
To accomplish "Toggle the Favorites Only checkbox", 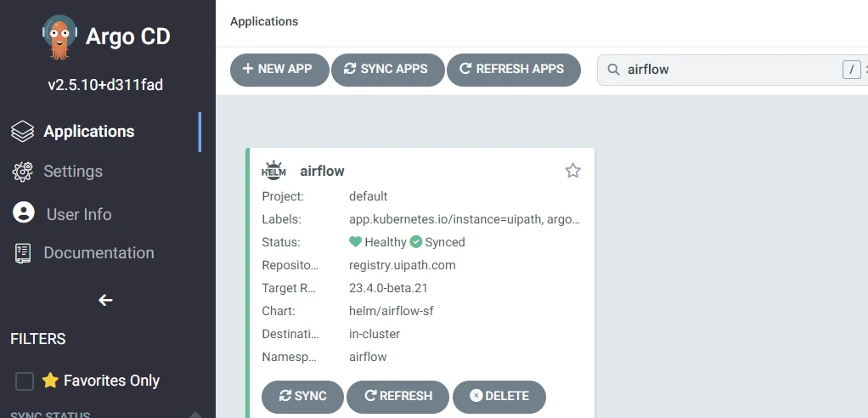I will coord(25,381).
